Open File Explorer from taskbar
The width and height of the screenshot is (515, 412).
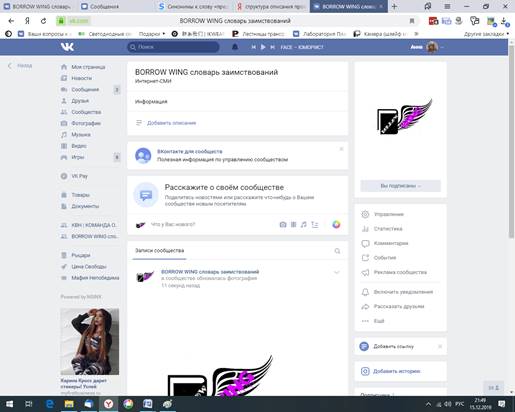(x=69, y=404)
